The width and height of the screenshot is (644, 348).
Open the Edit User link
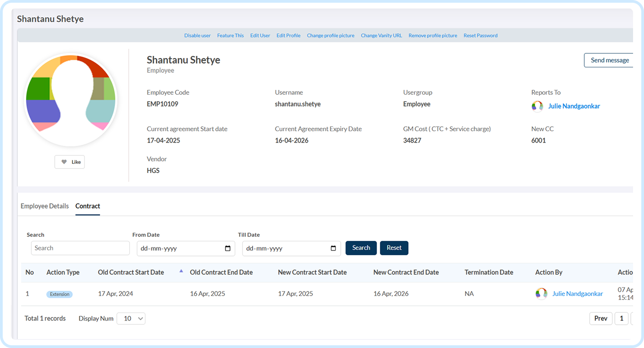(260, 36)
